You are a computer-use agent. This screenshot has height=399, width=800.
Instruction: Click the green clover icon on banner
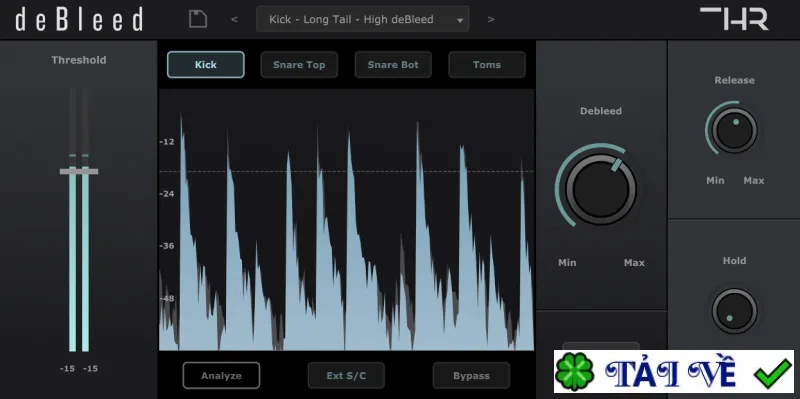575,372
